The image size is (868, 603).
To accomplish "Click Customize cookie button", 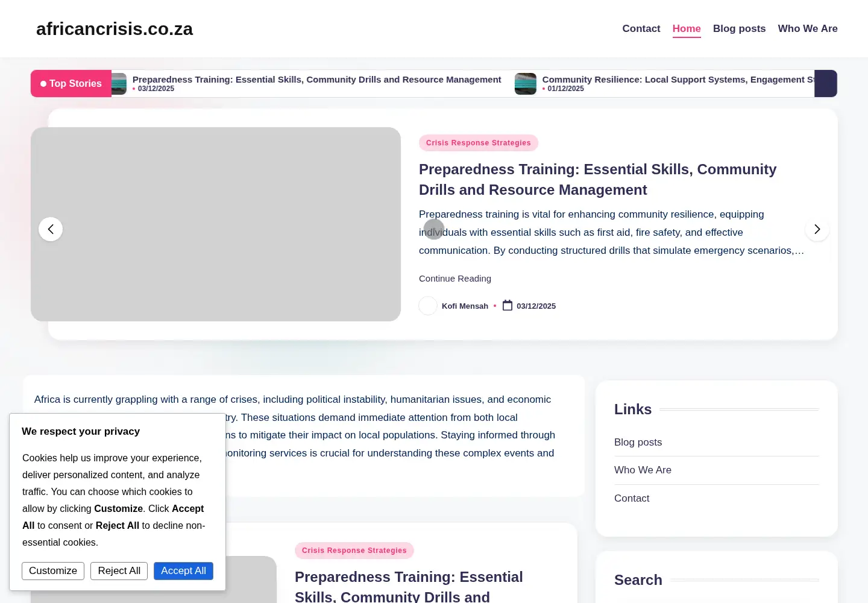I will (x=53, y=571).
